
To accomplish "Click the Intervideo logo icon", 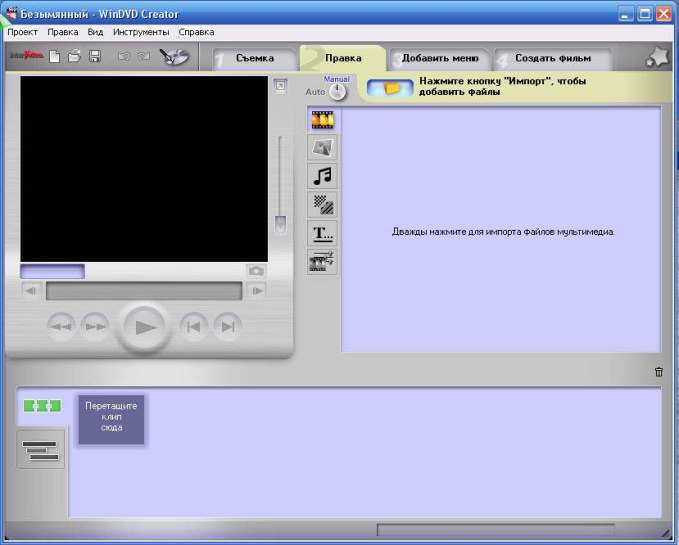I will (x=26, y=56).
